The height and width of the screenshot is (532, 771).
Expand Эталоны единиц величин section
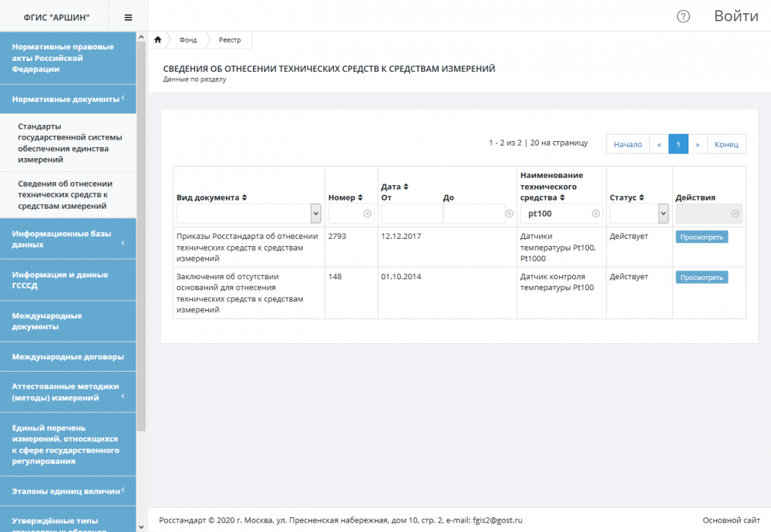click(x=68, y=490)
